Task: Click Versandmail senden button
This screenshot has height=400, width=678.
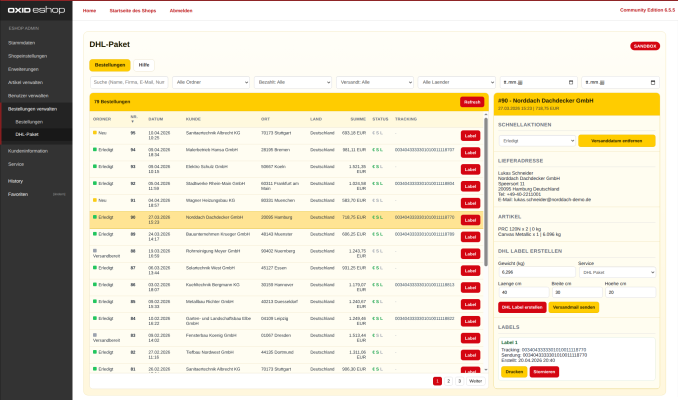Action: (x=573, y=307)
